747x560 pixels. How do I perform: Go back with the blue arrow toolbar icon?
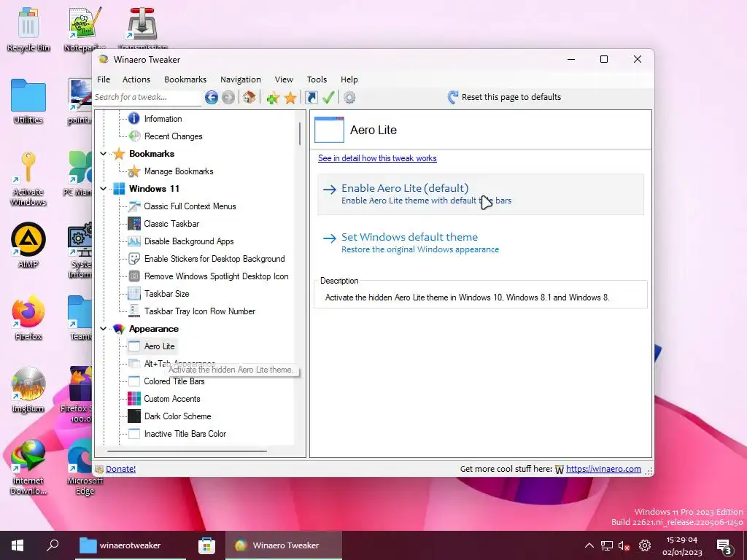click(x=212, y=98)
